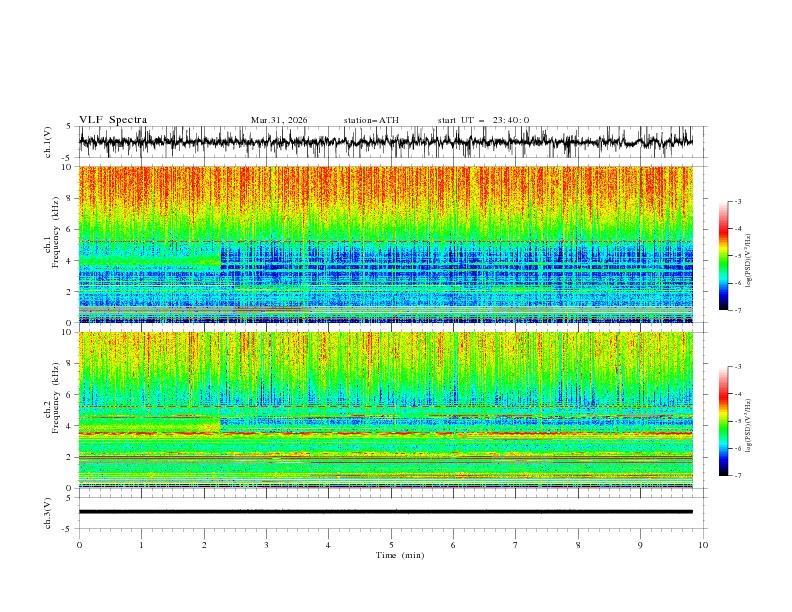Click the red 3.5 kHz band in ch.2 spectrogram
Viewport: 792px width, 612px height.
tap(385, 433)
